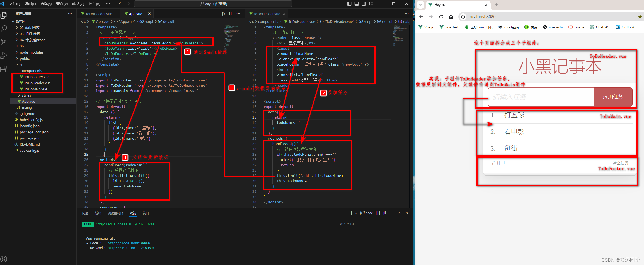
Task: Reload the browser page
Action: pos(441,17)
